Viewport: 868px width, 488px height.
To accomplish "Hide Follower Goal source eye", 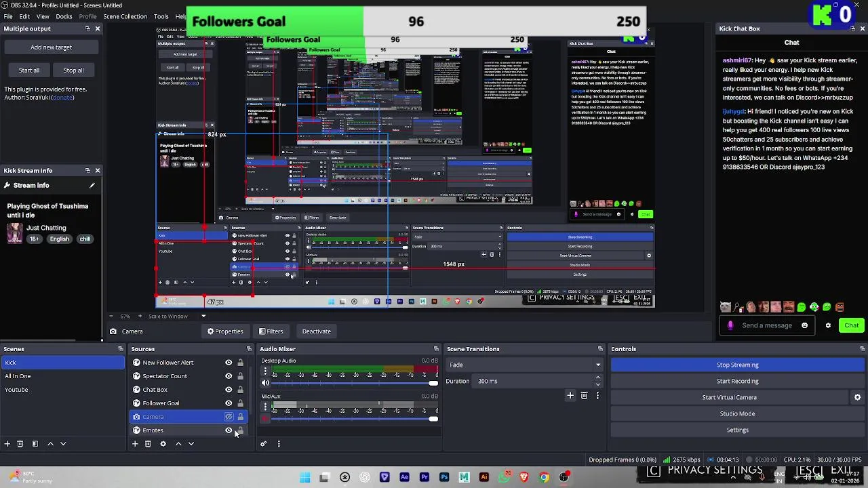I will (229, 403).
